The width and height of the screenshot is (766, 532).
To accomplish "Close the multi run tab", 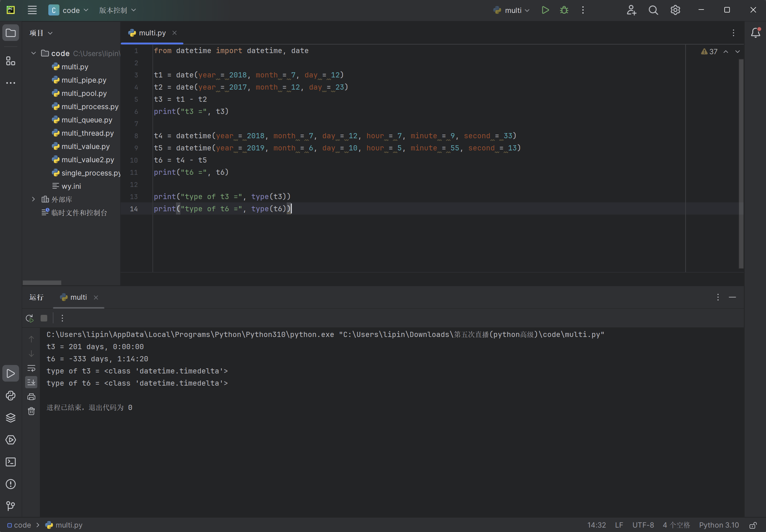I will (x=96, y=298).
